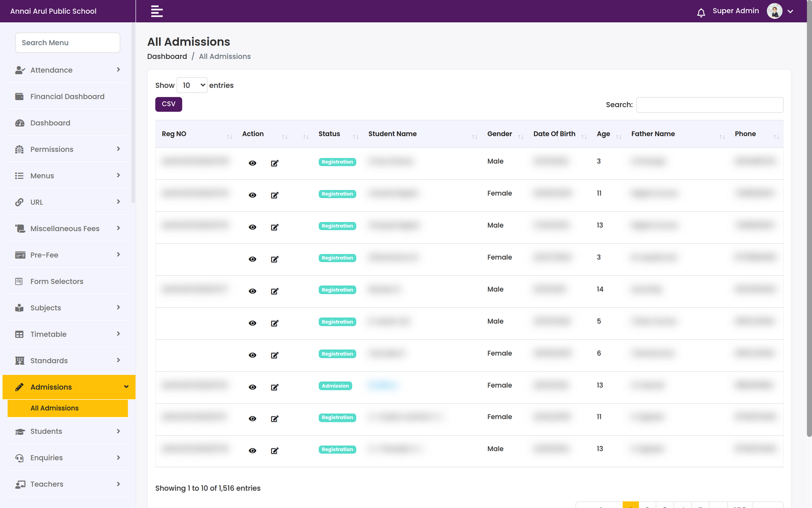Expand the Pre-Fee chevron
The image size is (812, 508).
point(118,255)
